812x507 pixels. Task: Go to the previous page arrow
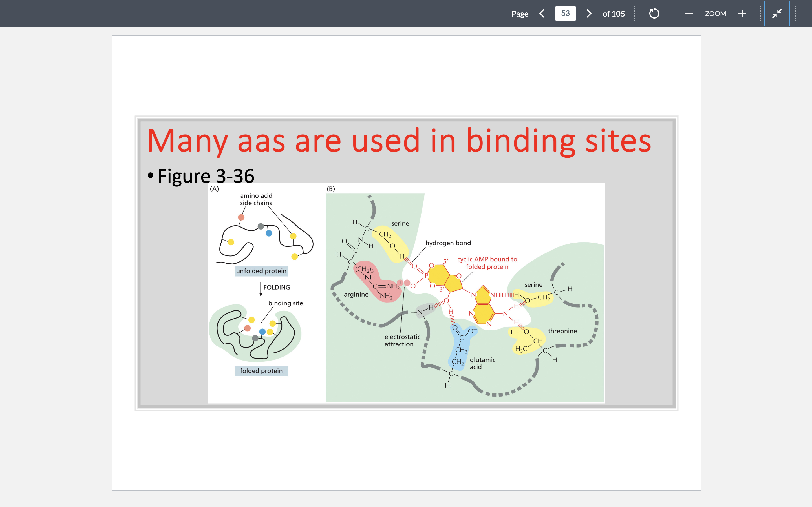pos(542,14)
